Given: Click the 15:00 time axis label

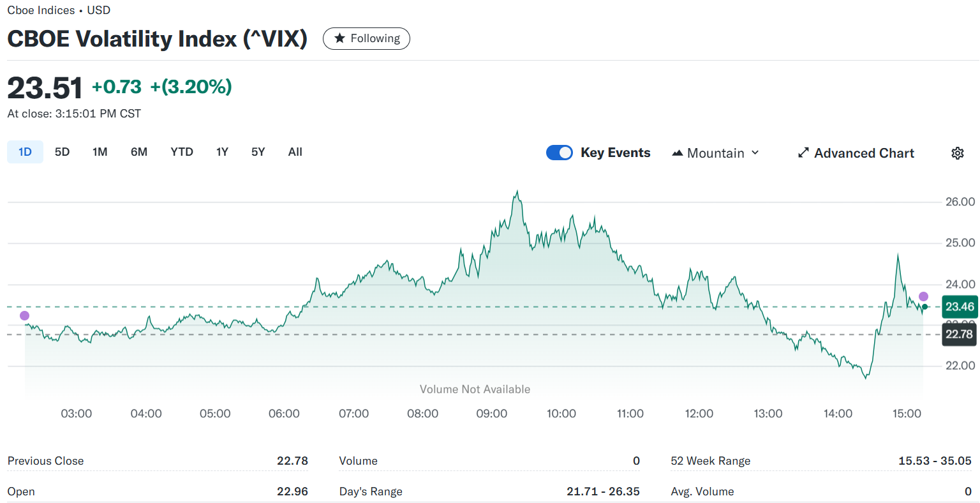Looking at the screenshot, I should click(907, 414).
